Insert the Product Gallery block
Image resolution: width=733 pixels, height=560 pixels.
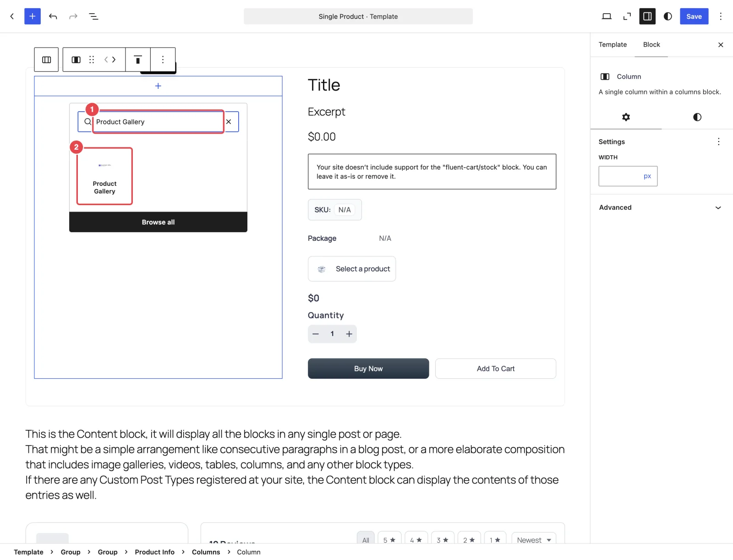(104, 176)
